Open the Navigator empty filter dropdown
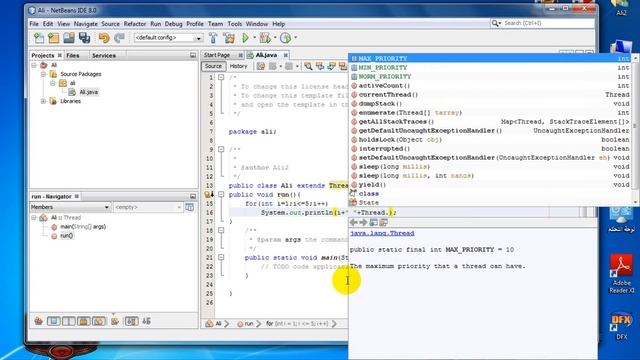Viewport: 640px width, 360px height. 179,207
